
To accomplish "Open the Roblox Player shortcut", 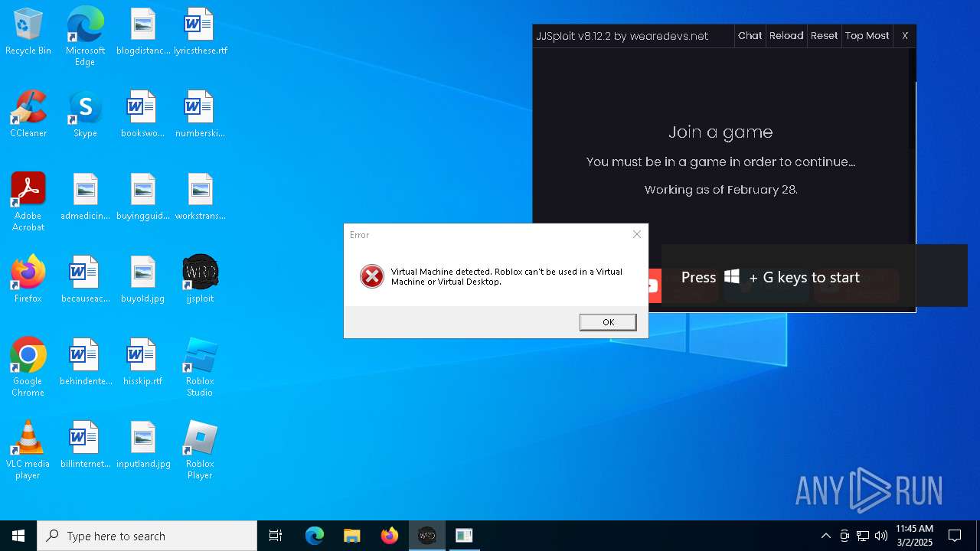I will click(x=200, y=450).
